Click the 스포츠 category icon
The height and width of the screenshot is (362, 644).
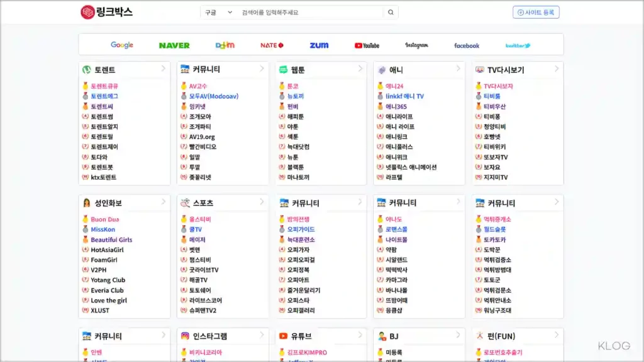point(185,203)
